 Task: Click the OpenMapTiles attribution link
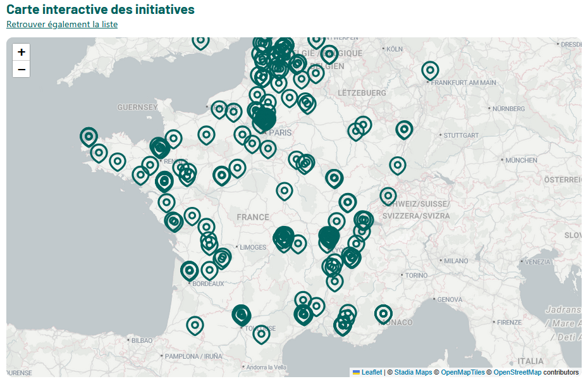point(462,372)
